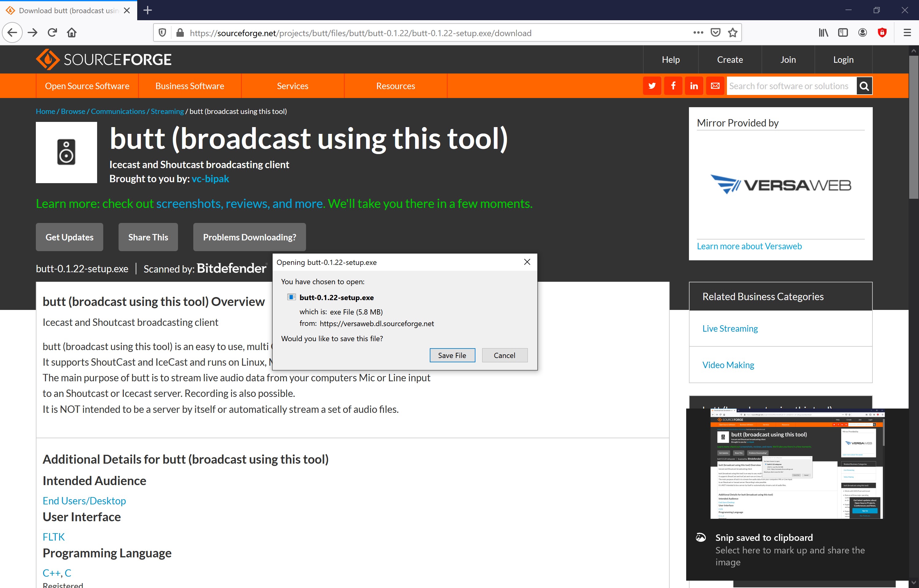
Task: Open the Resources menu
Action: tap(395, 86)
